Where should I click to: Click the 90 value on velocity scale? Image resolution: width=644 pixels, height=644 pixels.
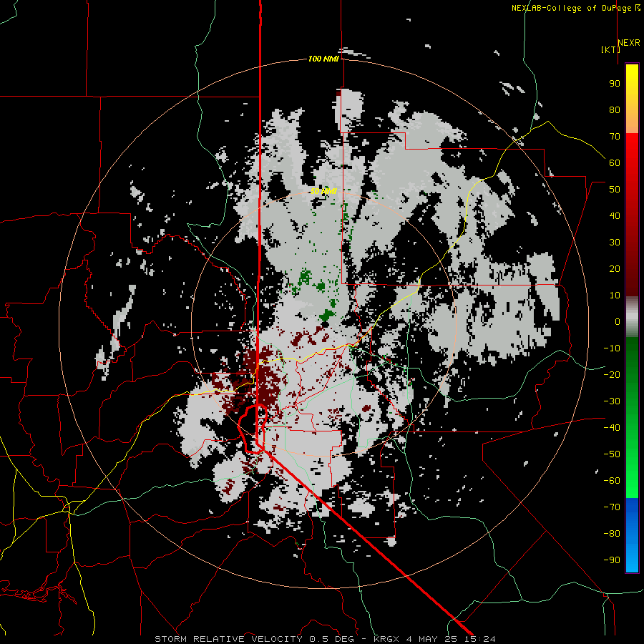[615, 84]
